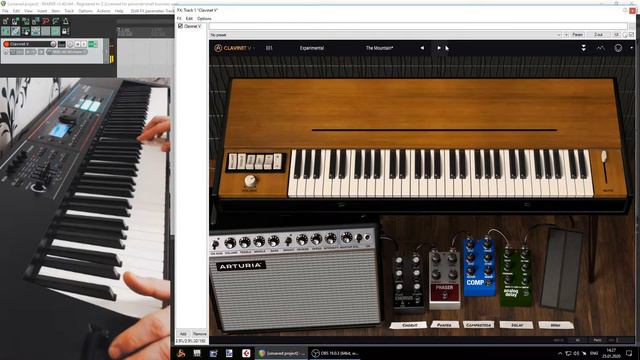Open the Chorus effect slot label
Image resolution: width=640 pixels, height=360 pixels.
pos(409,325)
